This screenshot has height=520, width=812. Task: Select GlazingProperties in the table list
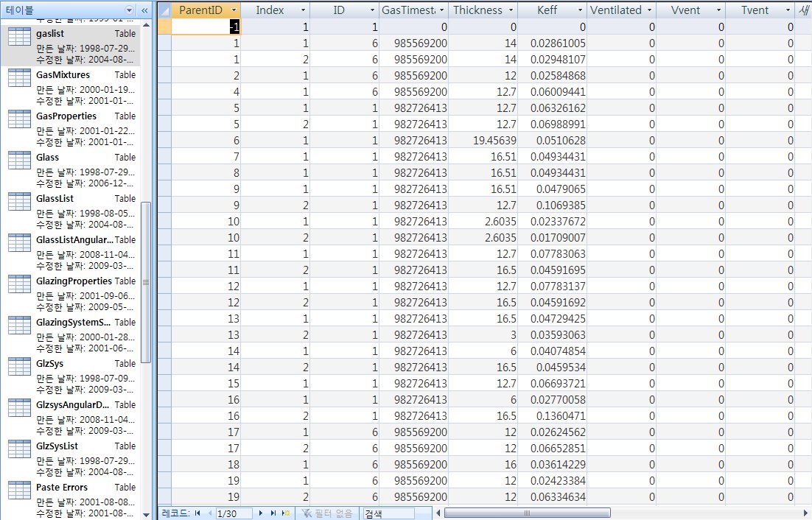[74, 281]
